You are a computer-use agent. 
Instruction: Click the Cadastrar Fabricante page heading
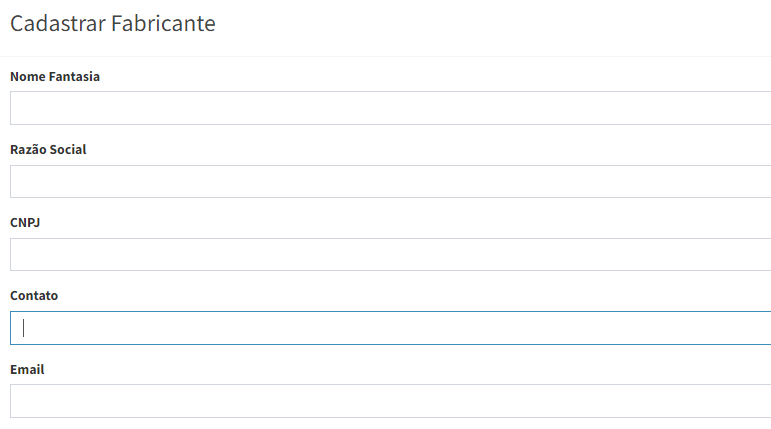(113, 24)
